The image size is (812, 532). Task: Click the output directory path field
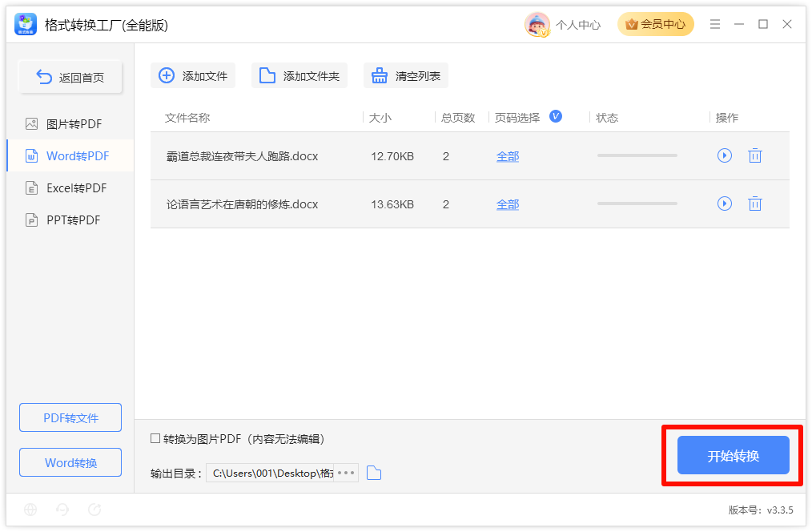(270, 473)
